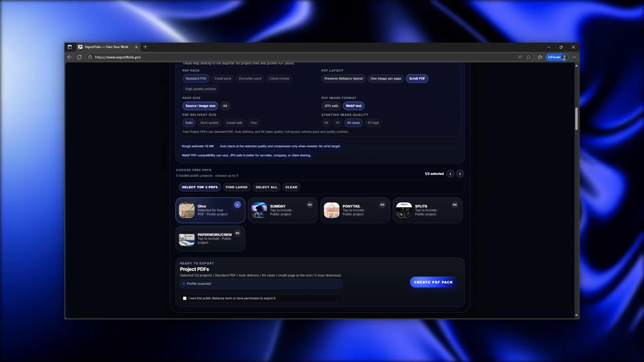Click the Project PDFs heading

click(x=194, y=269)
